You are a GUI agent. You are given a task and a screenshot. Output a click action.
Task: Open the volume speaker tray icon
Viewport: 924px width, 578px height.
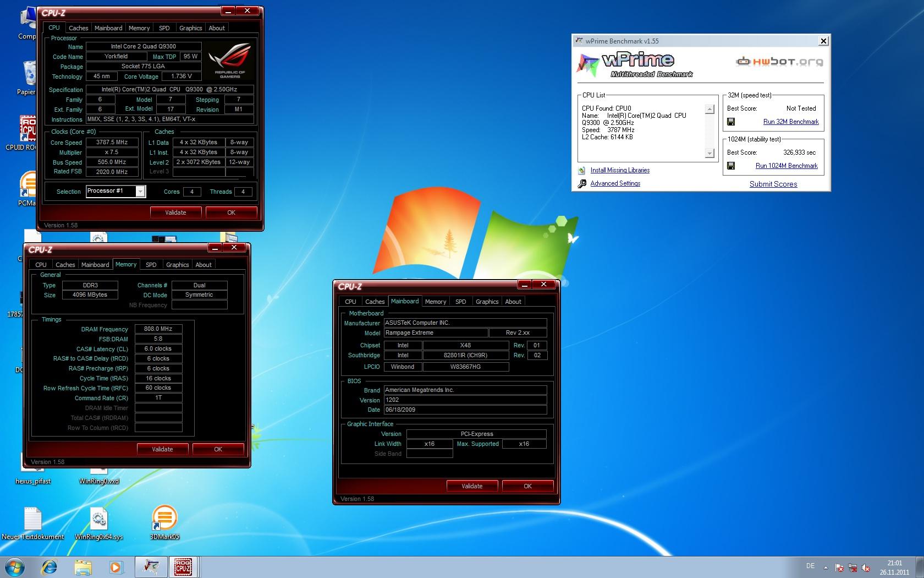pos(866,568)
